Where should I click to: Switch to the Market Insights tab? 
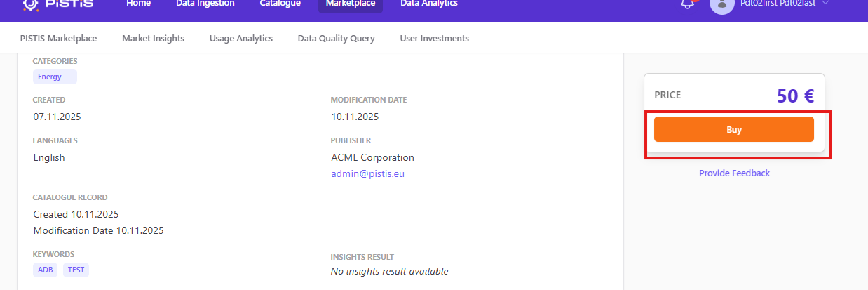coord(153,39)
